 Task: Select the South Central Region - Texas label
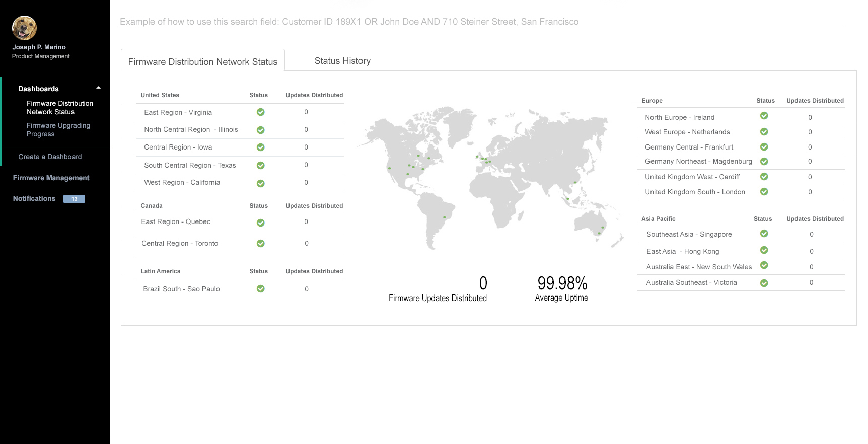pyautogui.click(x=190, y=165)
